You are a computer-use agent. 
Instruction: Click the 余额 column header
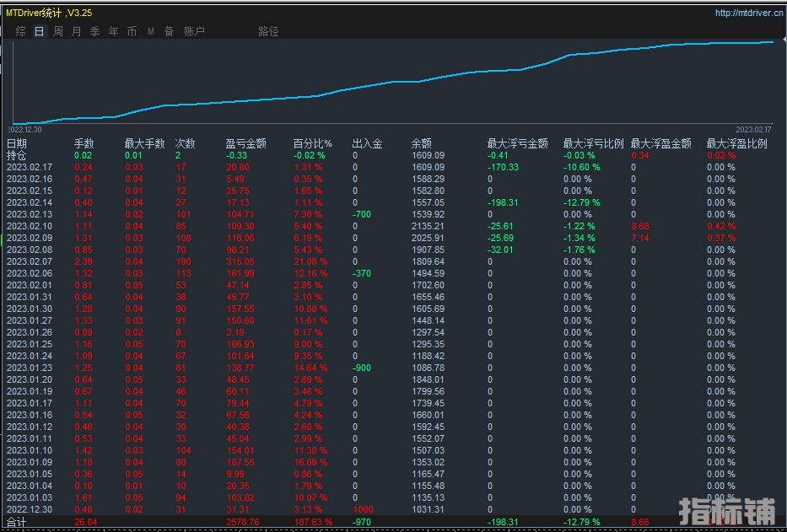(422, 143)
